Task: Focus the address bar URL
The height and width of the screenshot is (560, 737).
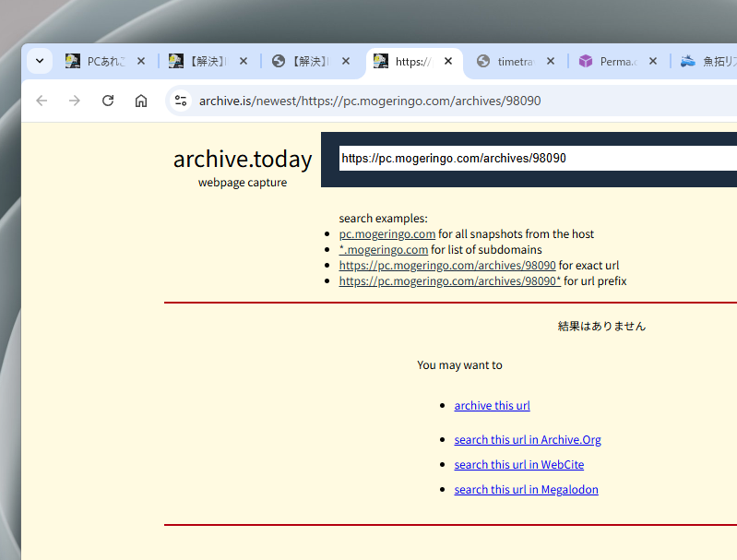Action: 370,101
